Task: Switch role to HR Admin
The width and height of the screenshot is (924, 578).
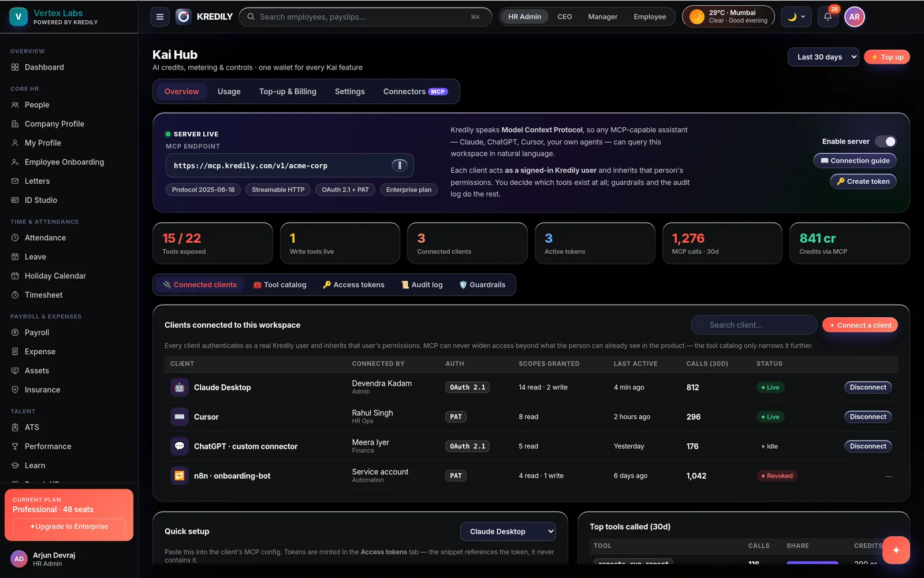Action: coord(524,17)
